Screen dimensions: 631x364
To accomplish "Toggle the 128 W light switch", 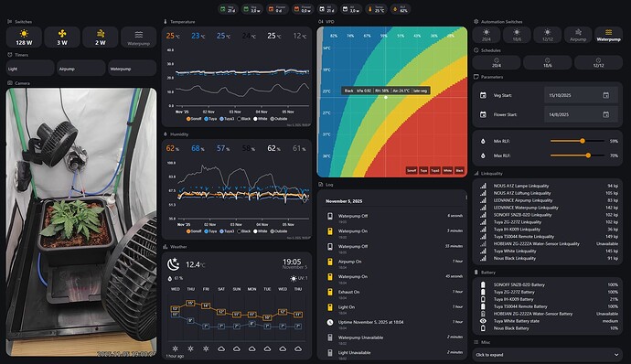I will (24, 37).
